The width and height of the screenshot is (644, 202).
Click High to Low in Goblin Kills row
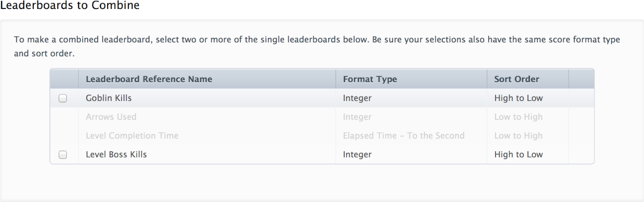pyautogui.click(x=518, y=98)
